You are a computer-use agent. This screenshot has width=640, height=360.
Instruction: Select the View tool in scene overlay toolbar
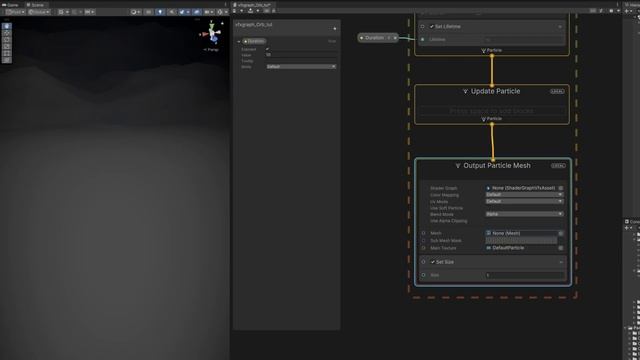(x=7, y=26)
